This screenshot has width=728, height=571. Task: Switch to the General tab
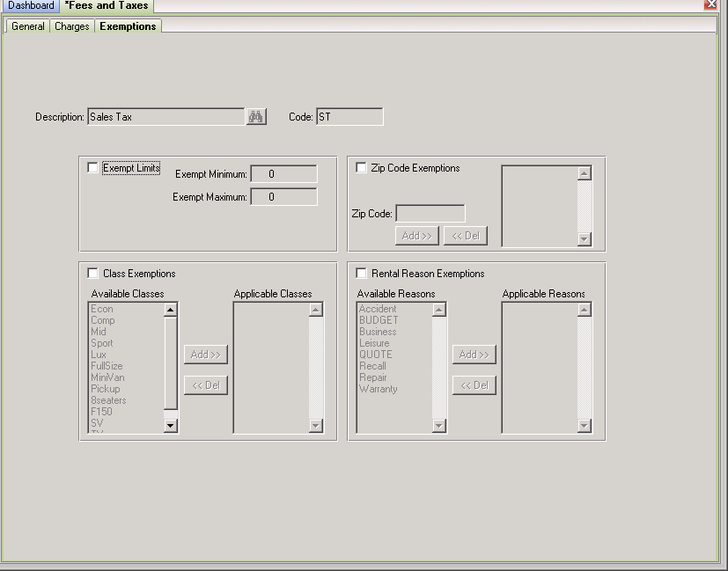[28, 26]
